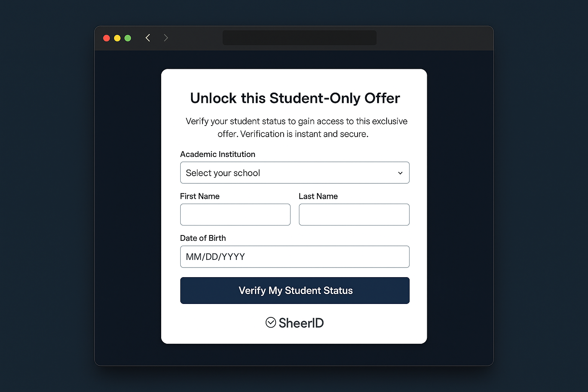Click the SheerID checkmark logo icon
The width and height of the screenshot is (588, 392).
271,323
